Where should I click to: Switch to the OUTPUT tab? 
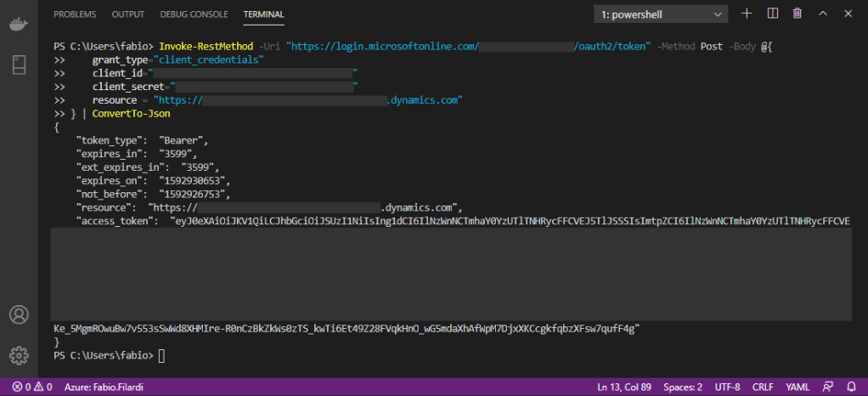coord(127,14)
